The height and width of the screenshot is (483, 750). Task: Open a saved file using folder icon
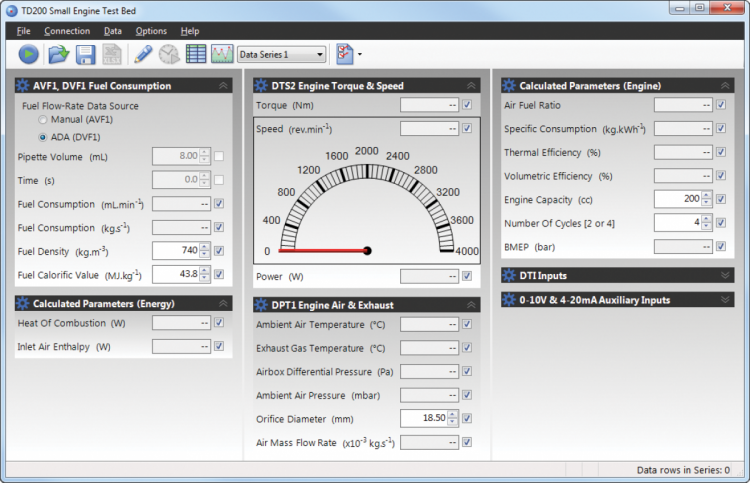[58, 55]
